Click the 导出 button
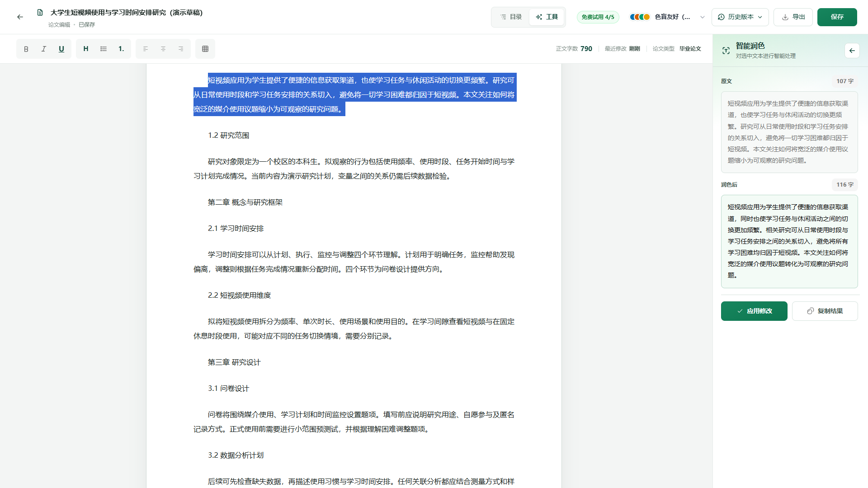This screenshot has width=868, height=488. 793,17
